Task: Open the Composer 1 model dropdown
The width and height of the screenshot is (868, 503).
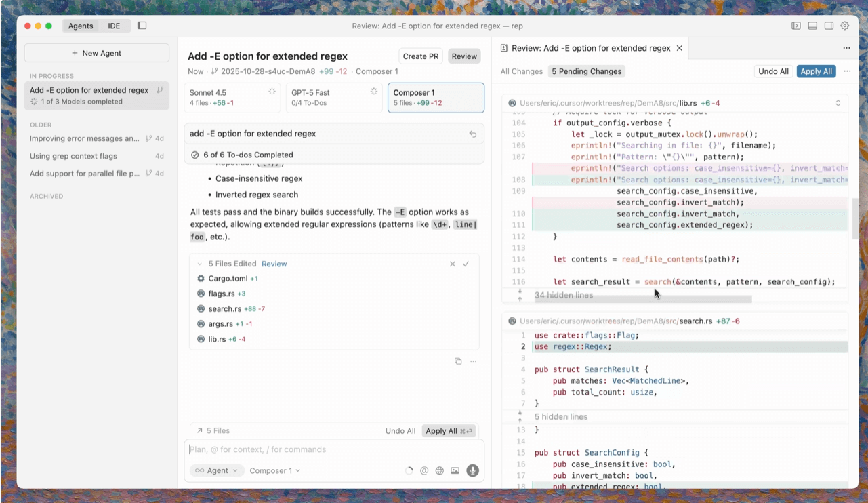Action: (274, 470)
